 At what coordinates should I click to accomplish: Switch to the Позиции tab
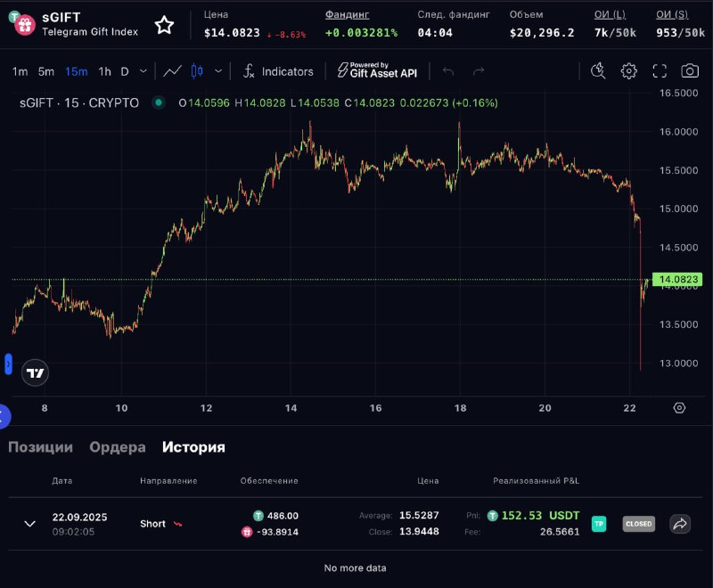(40, 447)
